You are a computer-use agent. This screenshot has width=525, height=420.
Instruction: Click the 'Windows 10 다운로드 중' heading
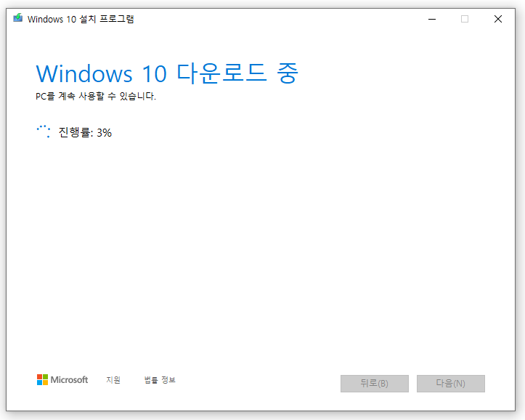click(x=167, y=73)
